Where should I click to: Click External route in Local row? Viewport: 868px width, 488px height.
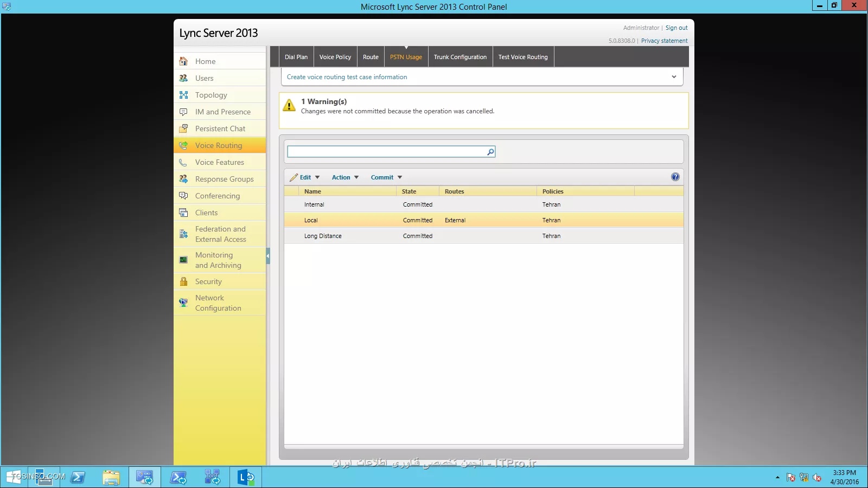click(x=455, y=220)
